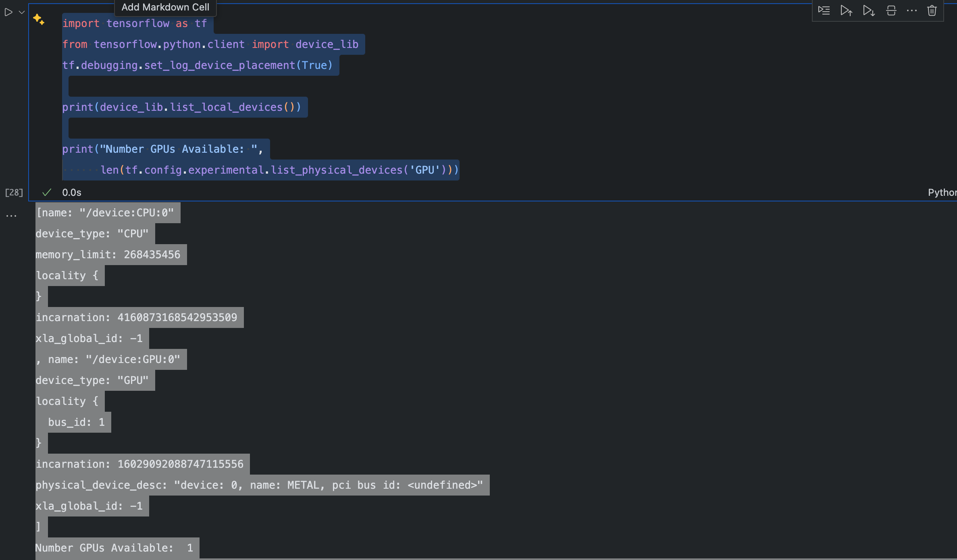Run by line in cell toolbar
The image size is (957, 560).
pyautogui.click(x=824, y=10)
